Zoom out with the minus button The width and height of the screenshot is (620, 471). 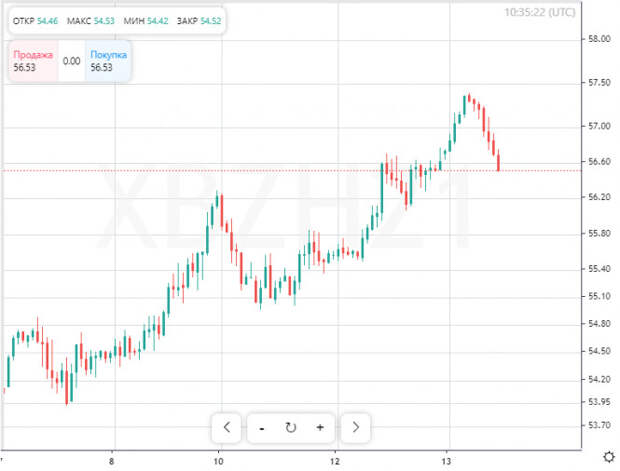pyautogui.click(x=262, y=428)
